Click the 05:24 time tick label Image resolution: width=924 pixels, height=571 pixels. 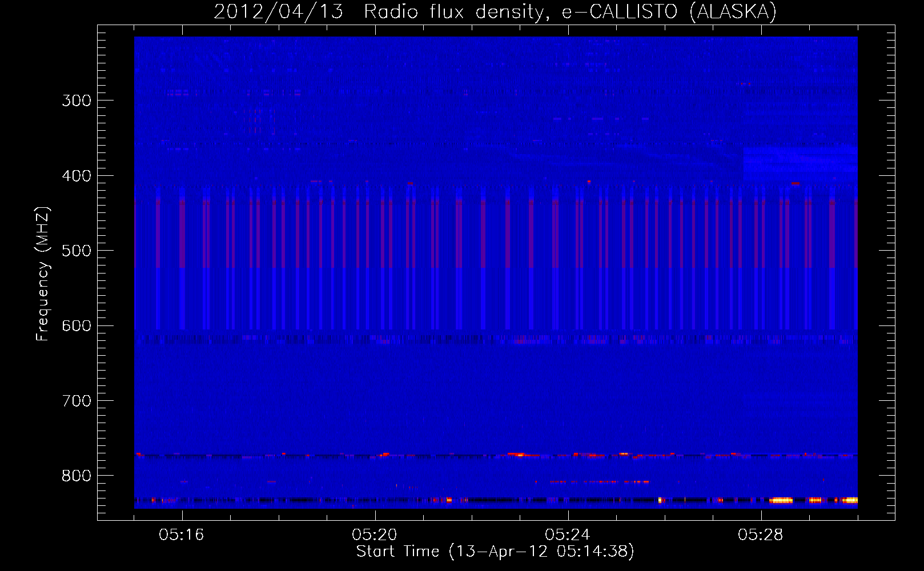(x=568, y=534)
